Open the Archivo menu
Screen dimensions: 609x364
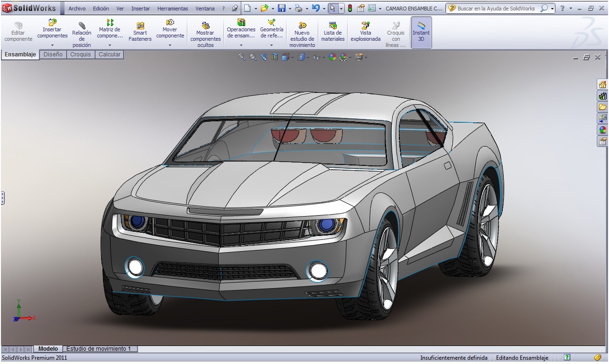pyautogui.click(x=77, y=9)
